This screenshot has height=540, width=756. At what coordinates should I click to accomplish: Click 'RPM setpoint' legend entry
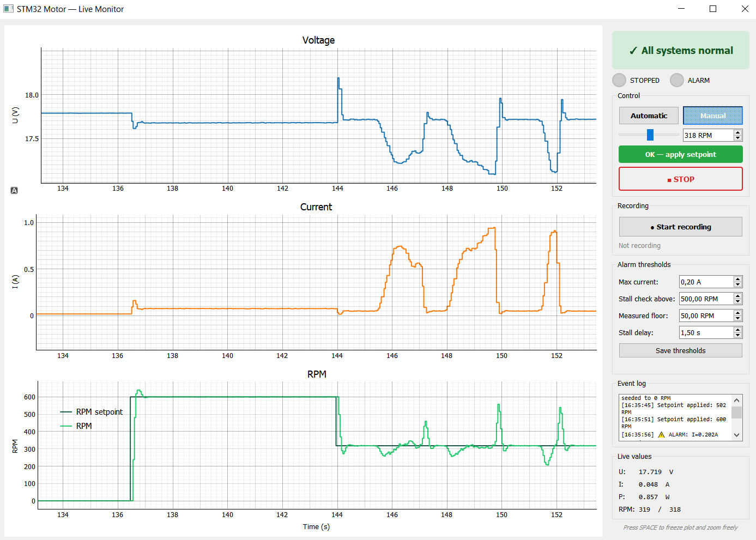point(92,412)
